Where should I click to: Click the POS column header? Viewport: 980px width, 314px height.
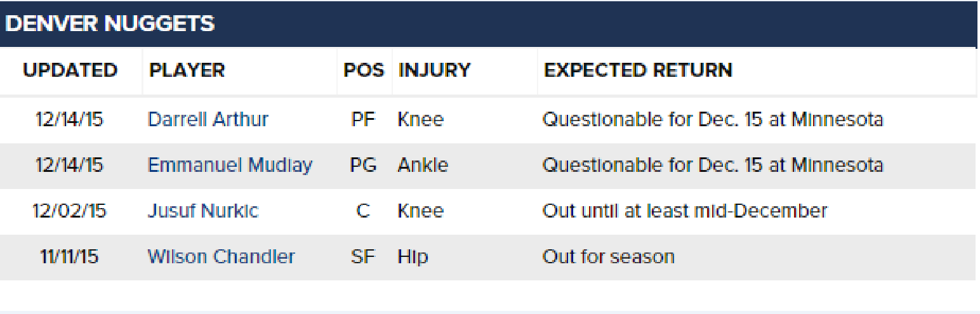[364, 70]
